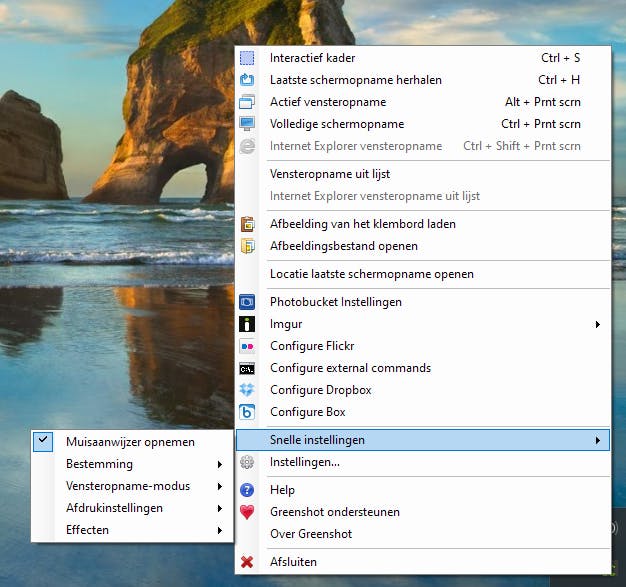626x587 pixels.
Task: Toggle the Muisaanwijzer opnemen checkmark
Action: point(43,442)
